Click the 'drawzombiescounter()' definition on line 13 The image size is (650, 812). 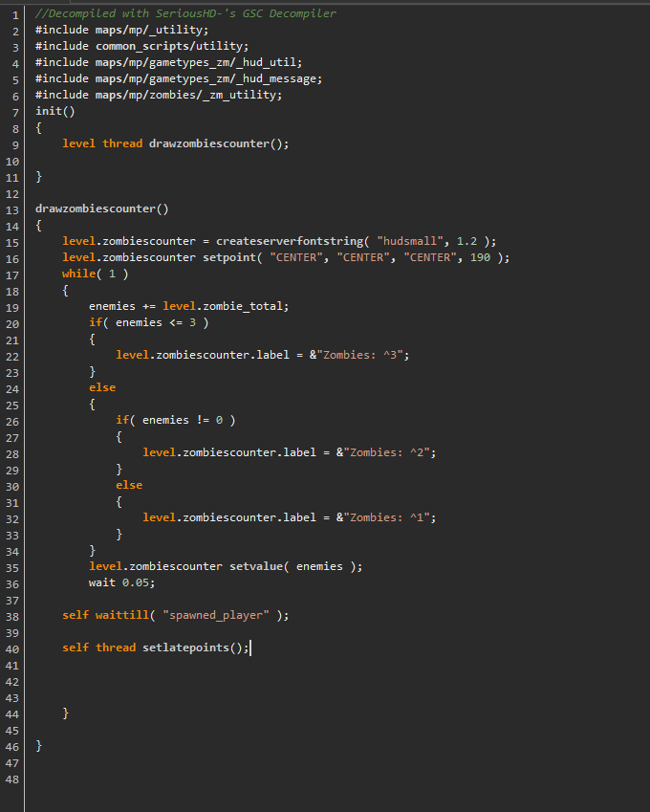click(102, 208)
